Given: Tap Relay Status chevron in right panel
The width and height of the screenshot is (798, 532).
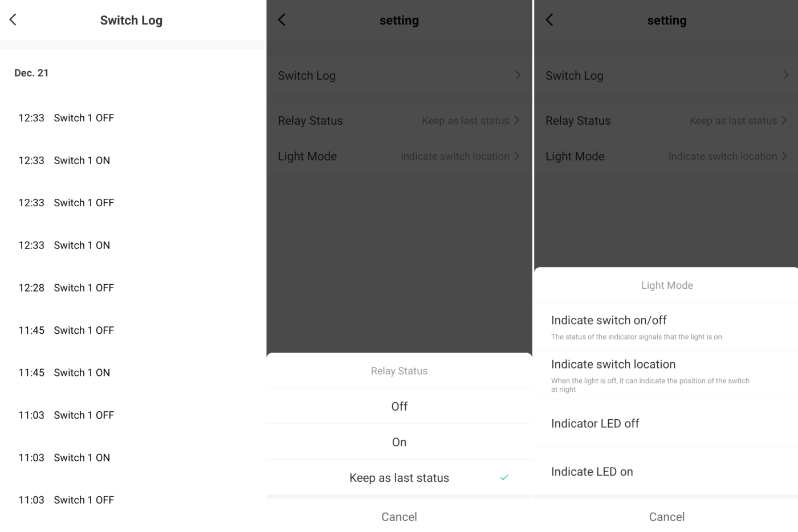Looking at the screenshot, I should pos(785,120).
